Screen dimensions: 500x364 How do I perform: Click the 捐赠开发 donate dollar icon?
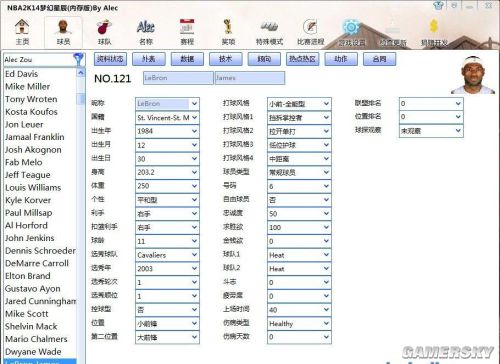point(434,32)
